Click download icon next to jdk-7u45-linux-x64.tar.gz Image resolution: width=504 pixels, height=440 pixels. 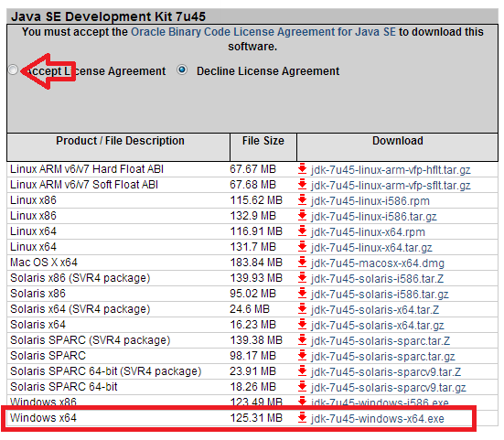[302, 246]
